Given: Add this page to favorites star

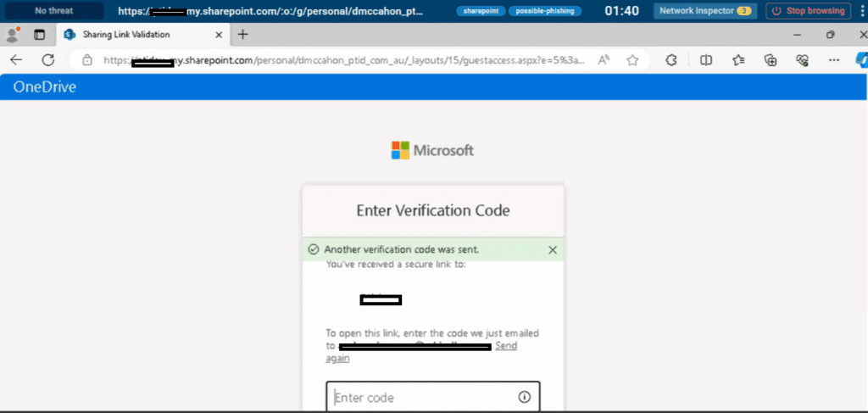Looking at the screenshot, I should [632, 60].
